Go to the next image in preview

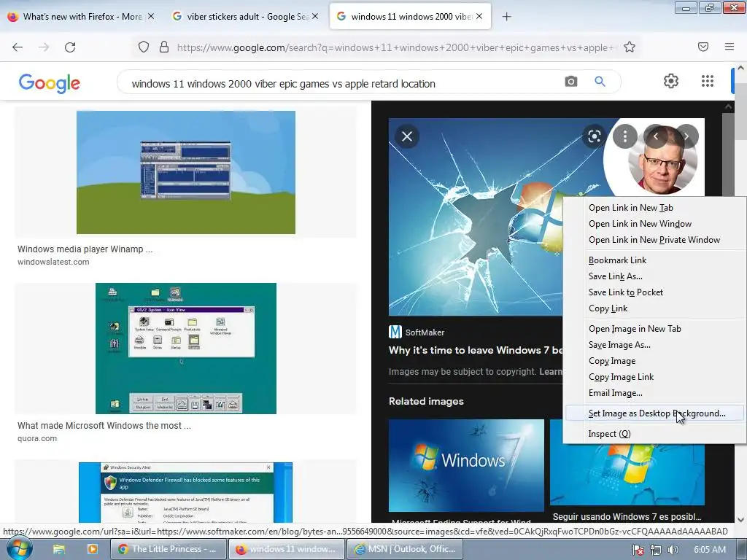click(686, 136)
